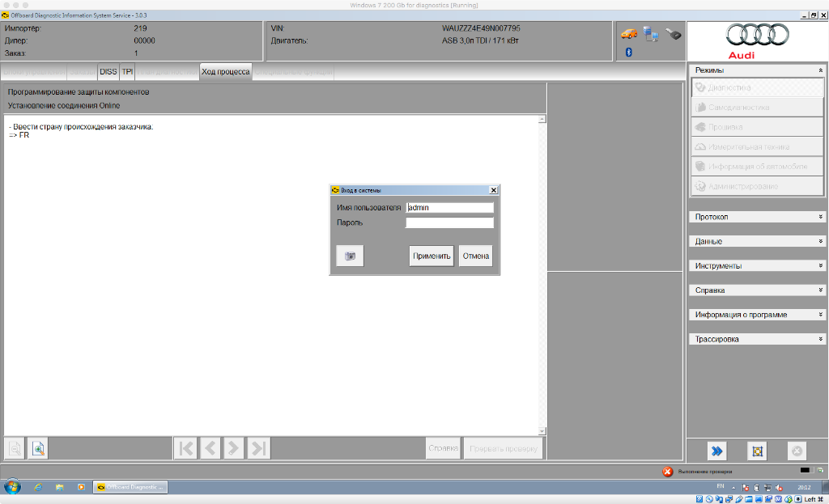Click the orange car status icon

click(629, 34)
